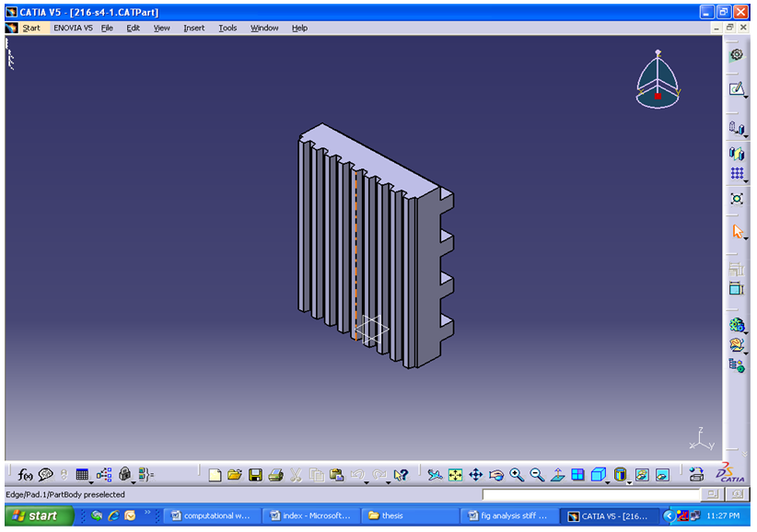Switch to the thesis taskbar folder
Image resolution: width=757 pixels, height=532 pixels.
click(x=403, y=515)
